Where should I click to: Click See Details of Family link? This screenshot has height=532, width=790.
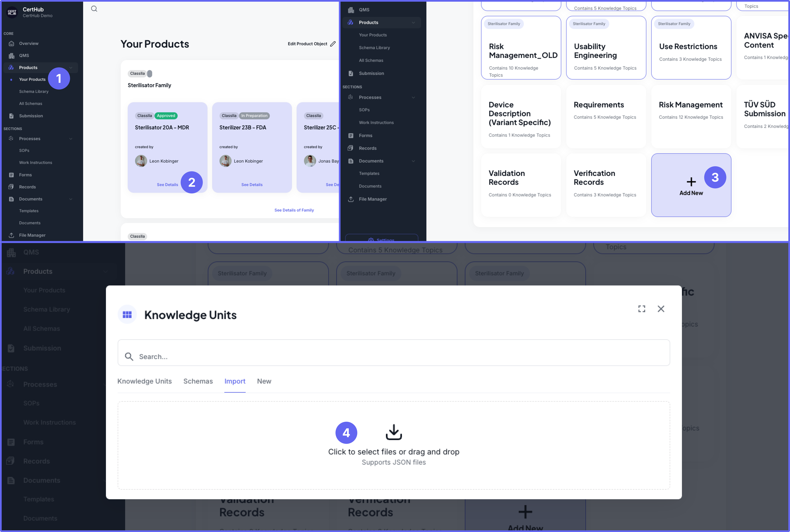294,210
